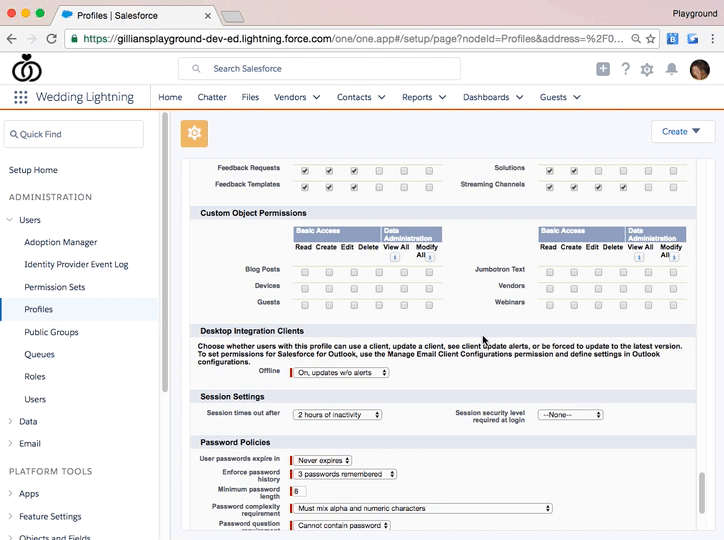The image size is (724, 540).
Task: Open the help question mark icon
Action: (625, 69)
